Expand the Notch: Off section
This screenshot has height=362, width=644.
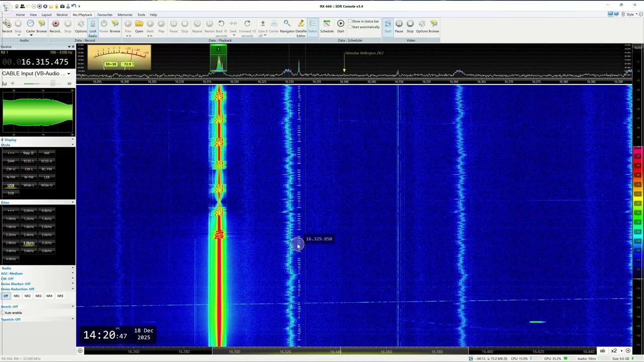point(72,307)
